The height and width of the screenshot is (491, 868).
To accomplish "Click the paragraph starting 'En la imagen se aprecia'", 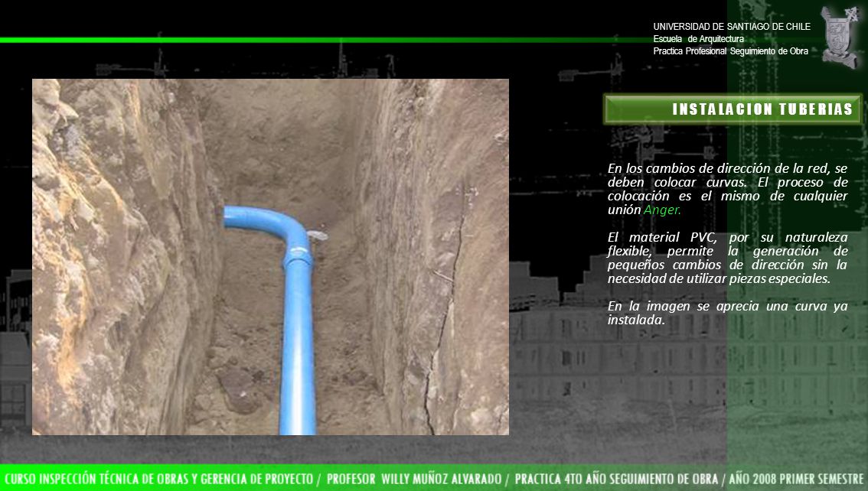I will tap(727, 313).
